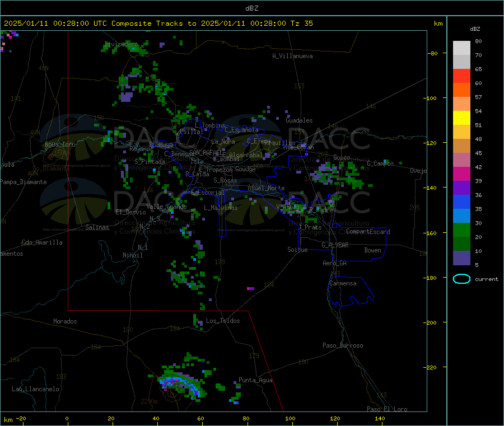Screen dimensions: 504x426
Task: Click the Paso_El_Loro label
Action: (387, 409)
